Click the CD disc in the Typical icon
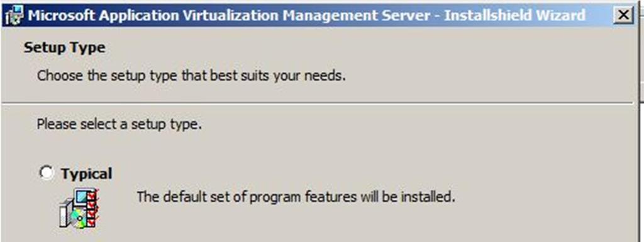The image size is (644, 242). [x=77, y=219]
